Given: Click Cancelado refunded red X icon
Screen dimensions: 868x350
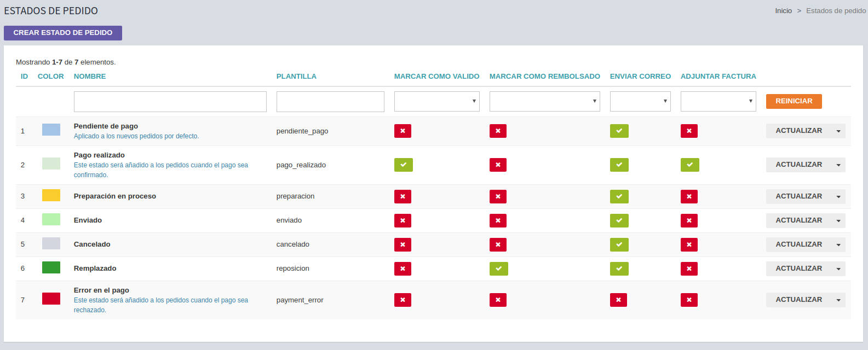Looking at the screenshot, I should point(498,244).
